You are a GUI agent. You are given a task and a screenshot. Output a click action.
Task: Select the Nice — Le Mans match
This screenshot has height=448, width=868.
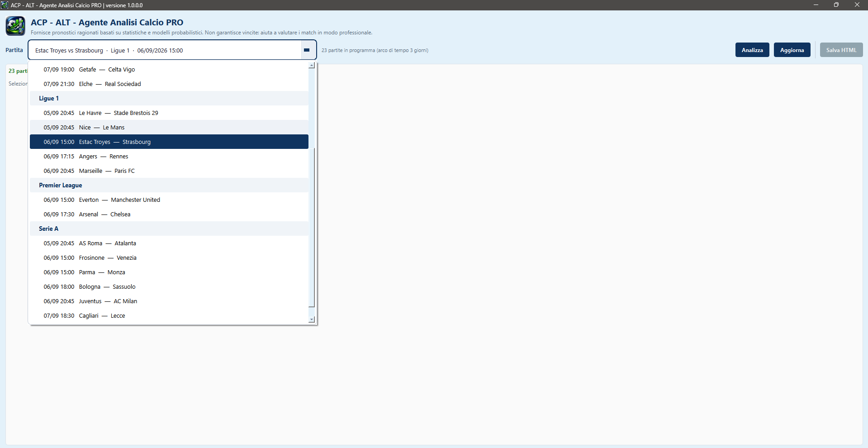(x=169, y=127)
